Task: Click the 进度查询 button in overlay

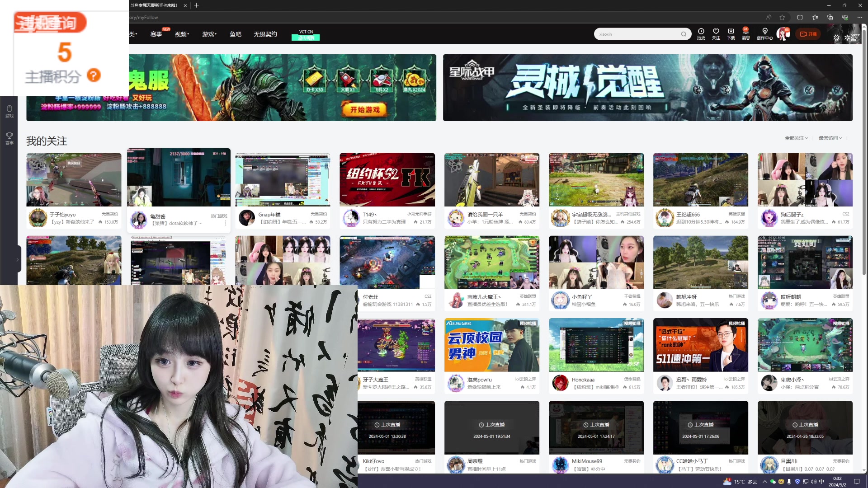Action: coord(50,23)
